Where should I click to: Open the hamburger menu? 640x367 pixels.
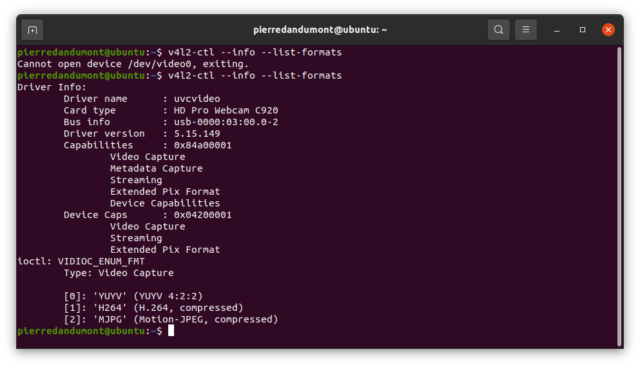coord(526,30)
